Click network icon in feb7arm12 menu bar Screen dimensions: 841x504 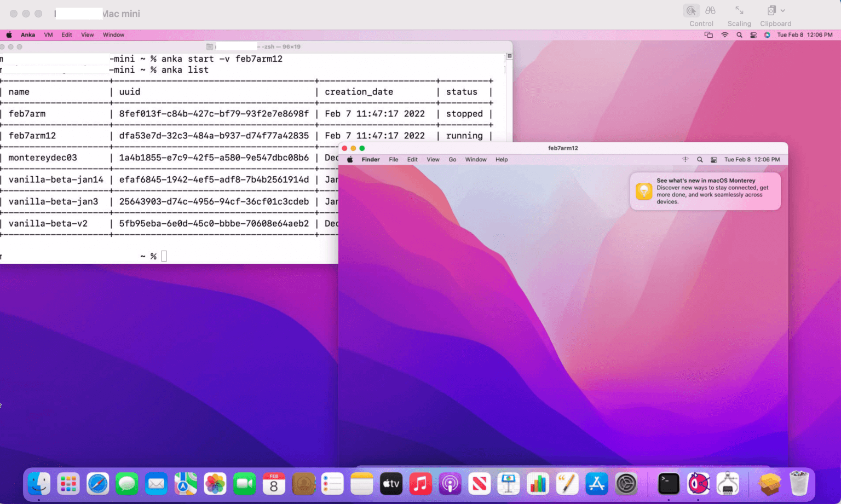685,159
